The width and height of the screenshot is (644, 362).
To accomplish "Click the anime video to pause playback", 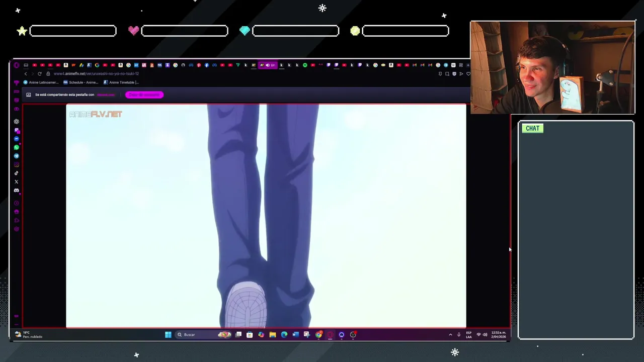I will 266,216.
